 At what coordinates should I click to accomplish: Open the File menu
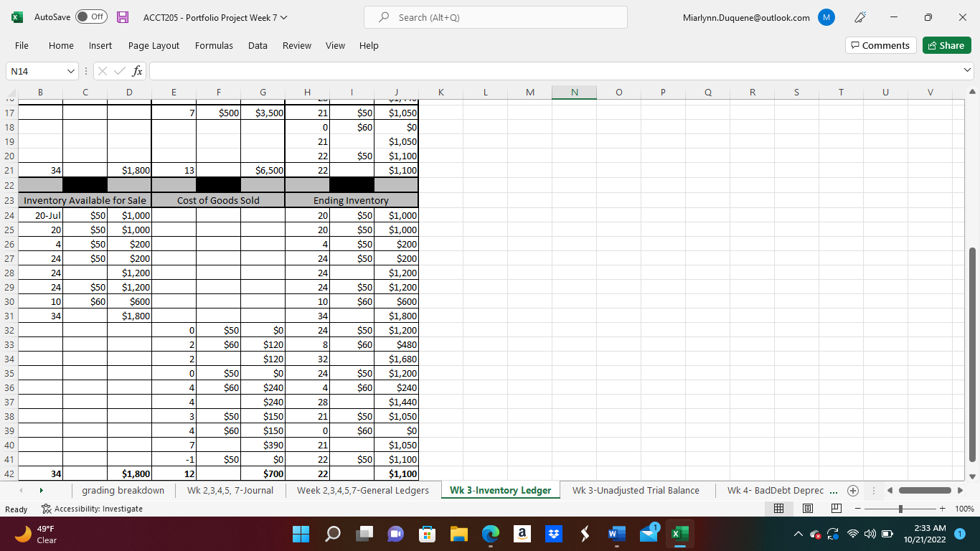click(x=22, y=45)
